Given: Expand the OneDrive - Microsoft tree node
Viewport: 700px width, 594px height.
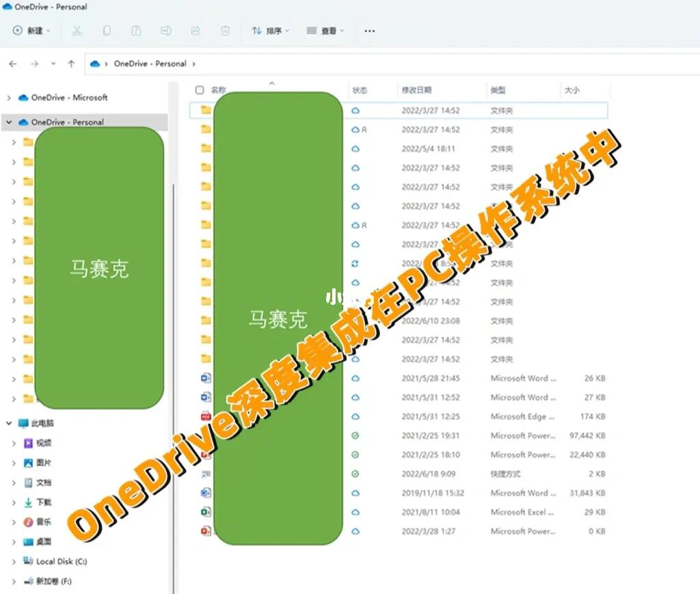Looking at the screenshot, I should click(x=9, y=97).
